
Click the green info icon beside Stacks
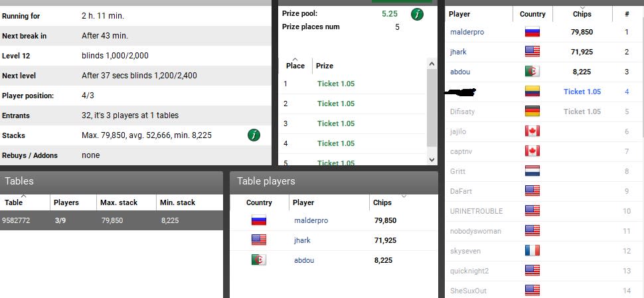coord(254,135)
